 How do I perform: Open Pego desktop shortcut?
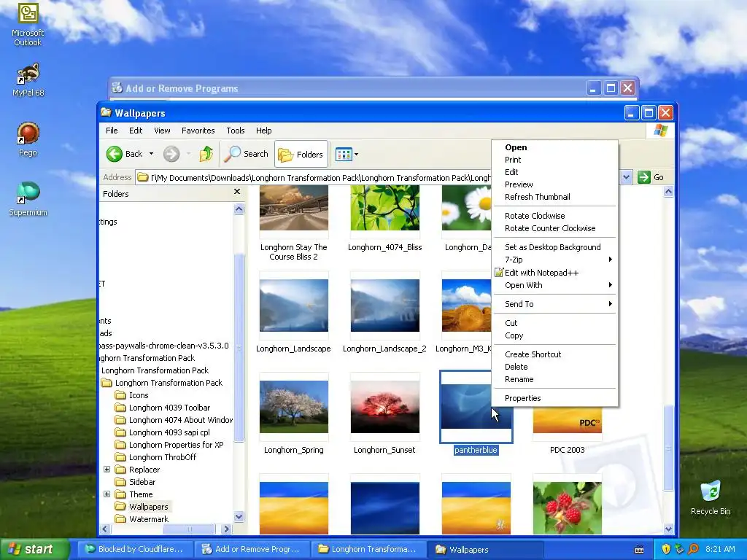tap(28, 139)
